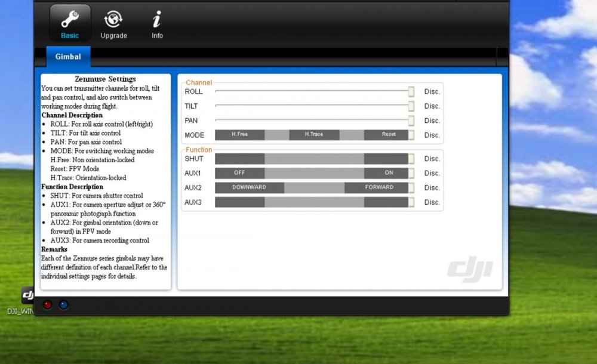
Task: Click the TILT row Disc. status
Action: pos(432,106)
